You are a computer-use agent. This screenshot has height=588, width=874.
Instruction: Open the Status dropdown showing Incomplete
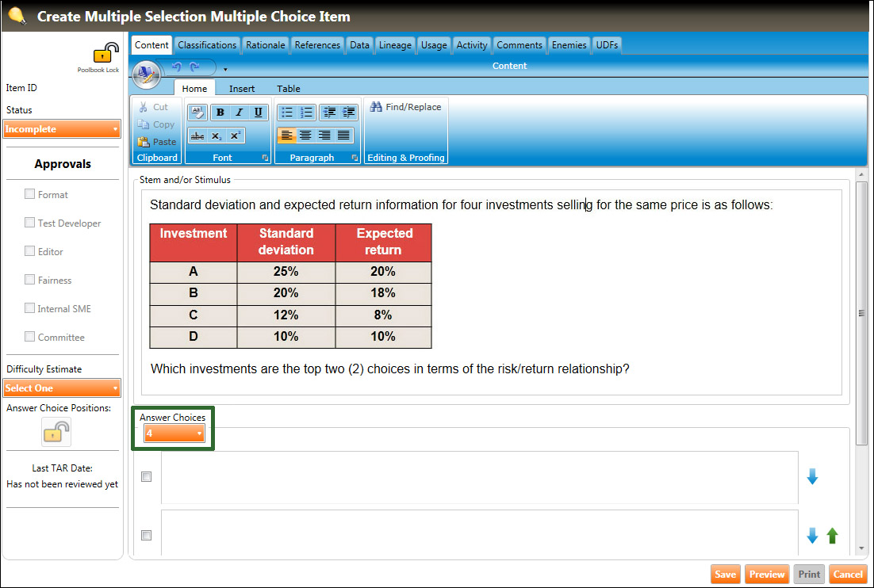click(62, 129)
